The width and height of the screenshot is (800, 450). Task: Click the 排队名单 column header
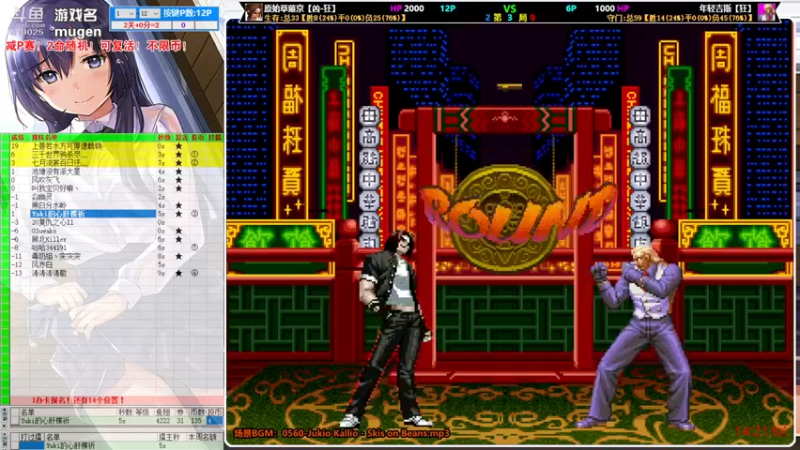44,137
